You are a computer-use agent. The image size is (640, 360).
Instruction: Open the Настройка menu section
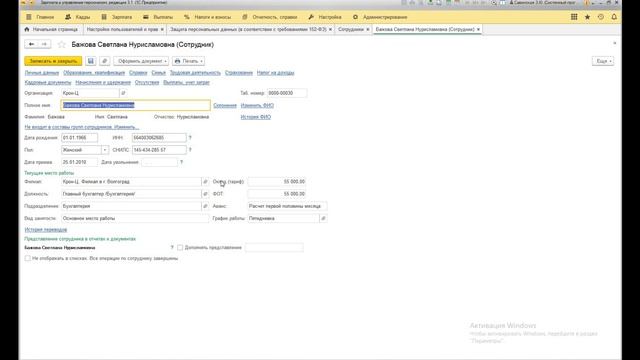pyautogui.click(x=325, y=17)
